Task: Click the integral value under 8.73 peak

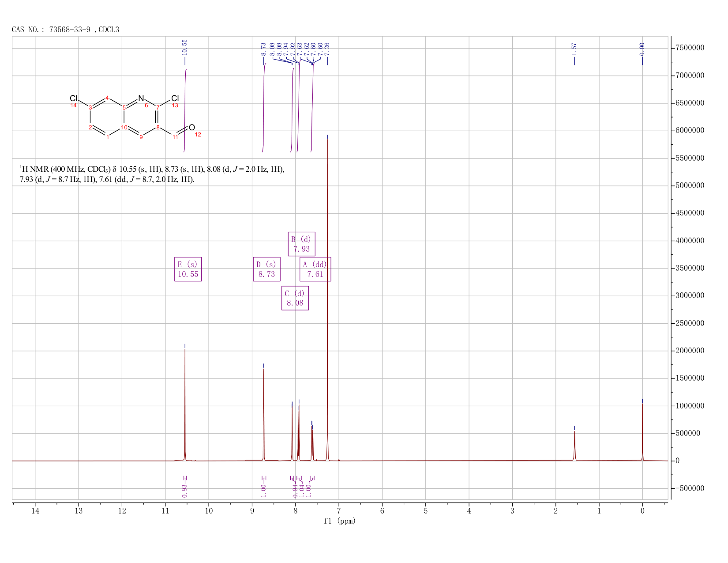Action: (x=263, y=491)
